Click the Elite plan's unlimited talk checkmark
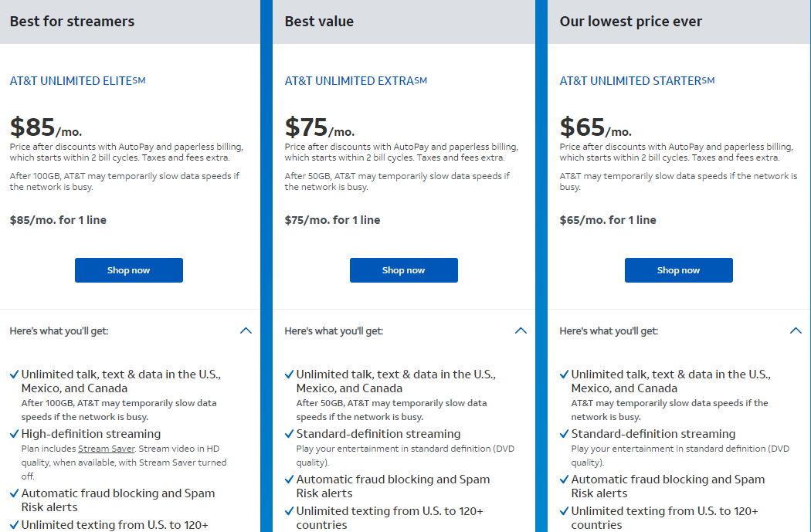The width and height of the screenshot is (811, 532). (x=15, y=374)
